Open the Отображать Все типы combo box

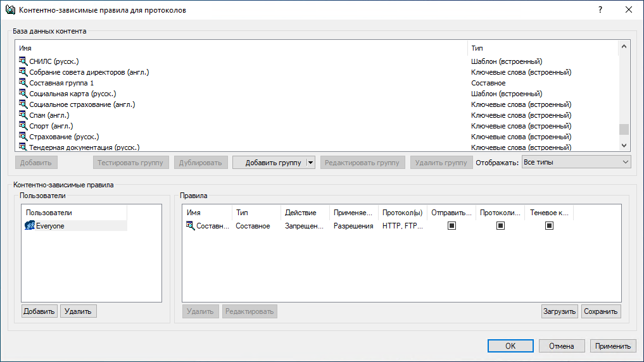click(576, 162)
